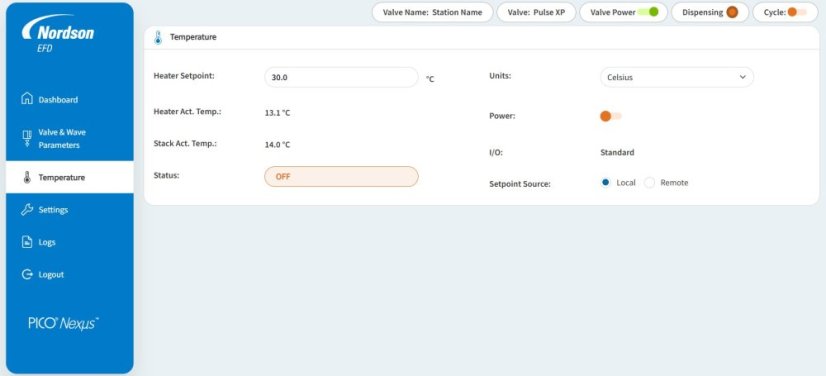This screenshot has width=826, height=376.
Task: Click the thermometer icon in Temperature header
Action: tap(158, 37)
